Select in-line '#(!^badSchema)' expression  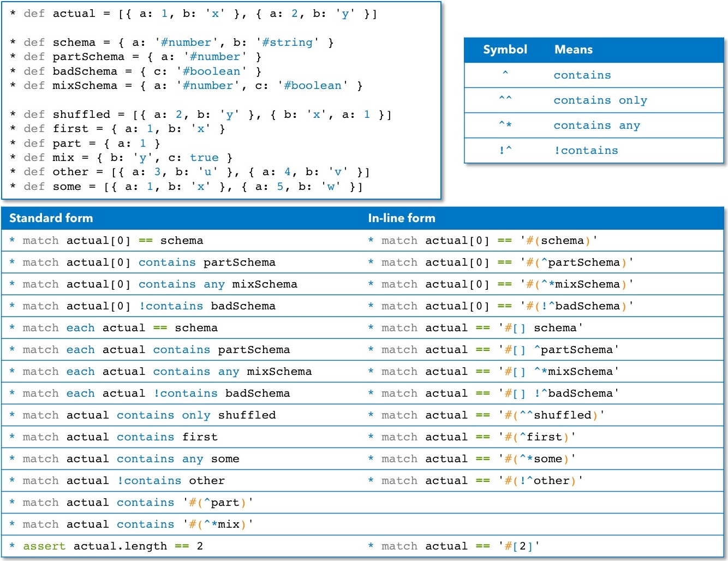[x=577, y=306]
